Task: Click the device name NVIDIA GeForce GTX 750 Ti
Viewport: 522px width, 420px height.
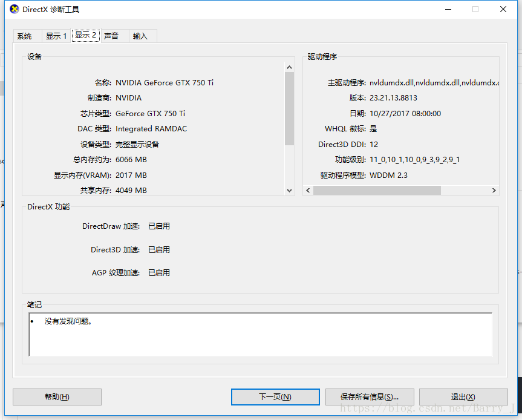Action: tap(165, 82)
